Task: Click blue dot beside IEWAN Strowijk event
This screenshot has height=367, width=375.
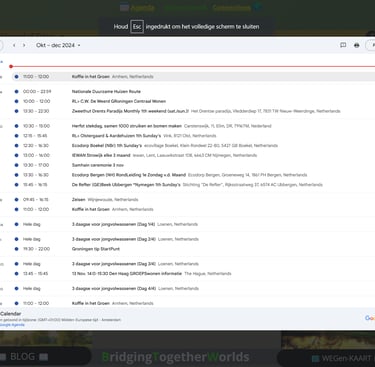Action: [16, 155]
